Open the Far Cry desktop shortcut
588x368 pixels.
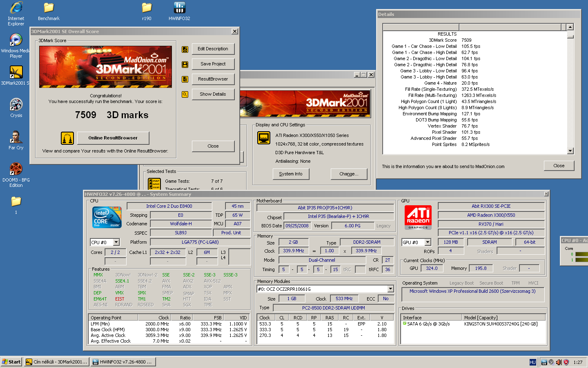(16, 137)
